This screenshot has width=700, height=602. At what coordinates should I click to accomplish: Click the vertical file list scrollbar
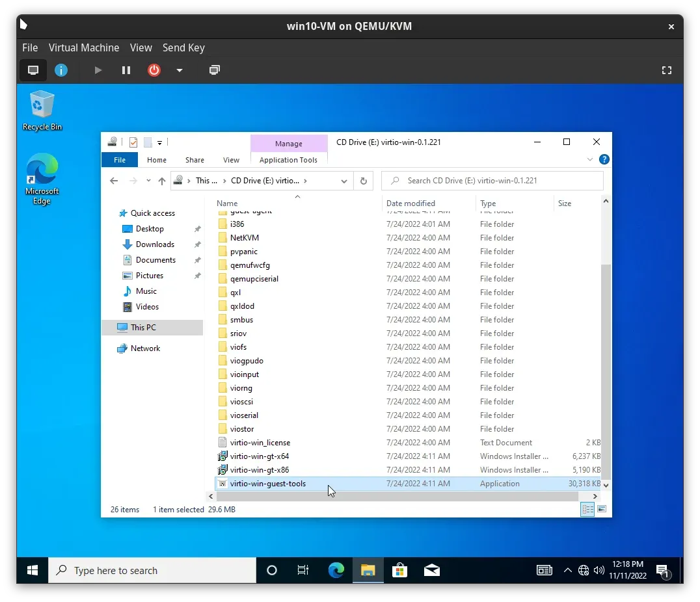pyautogui.click(x=606, y=372)
